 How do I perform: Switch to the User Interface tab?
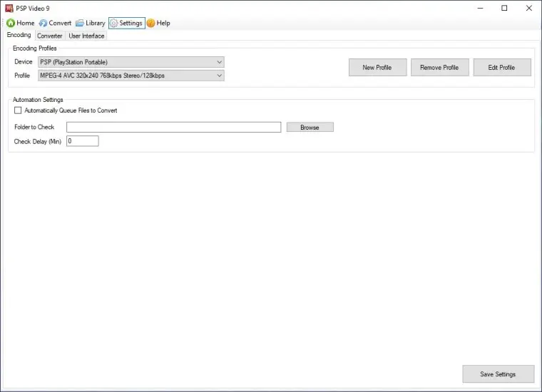[x=86, y=36]
